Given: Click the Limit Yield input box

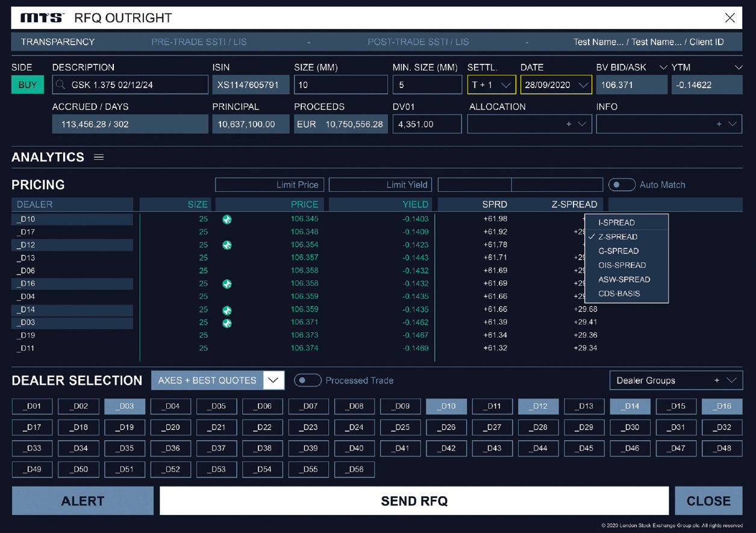Looking at the screenshot, I should click(381, 184).
